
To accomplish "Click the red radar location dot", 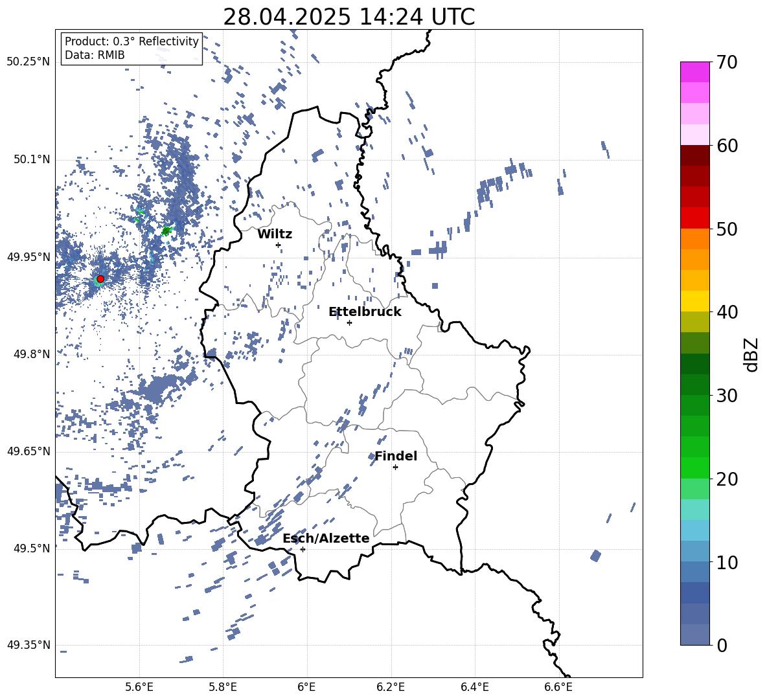I will coord(100,278).
